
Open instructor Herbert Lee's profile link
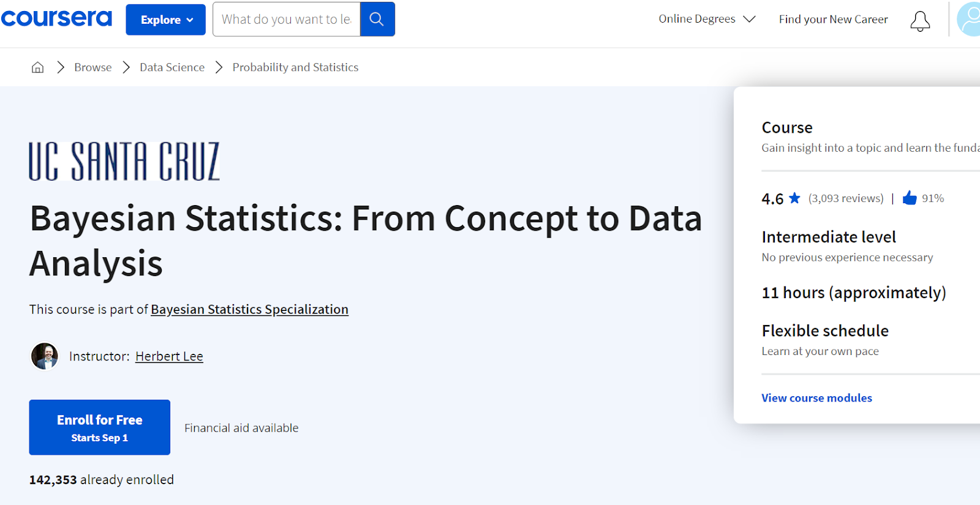[x=169, y=356]
